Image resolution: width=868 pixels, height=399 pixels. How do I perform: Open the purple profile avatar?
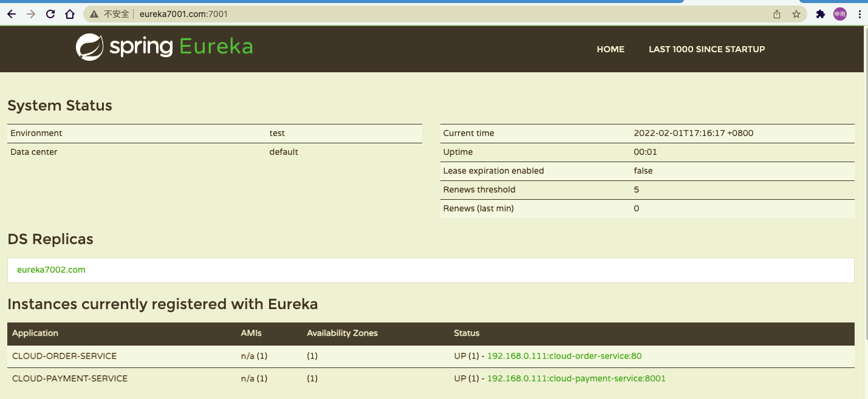coord(839,14)
